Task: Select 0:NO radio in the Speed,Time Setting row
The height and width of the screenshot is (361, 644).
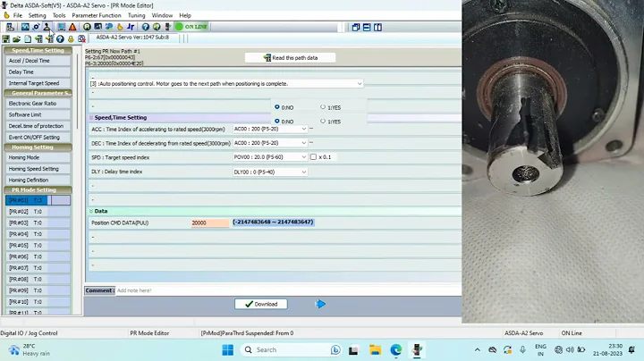Action: click(x=276, y=121)
